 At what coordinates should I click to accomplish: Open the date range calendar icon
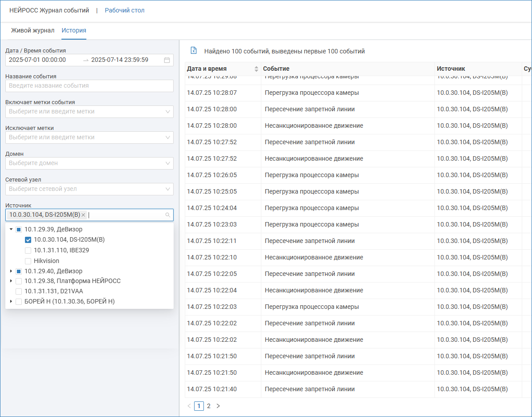[x=167, y=60]
